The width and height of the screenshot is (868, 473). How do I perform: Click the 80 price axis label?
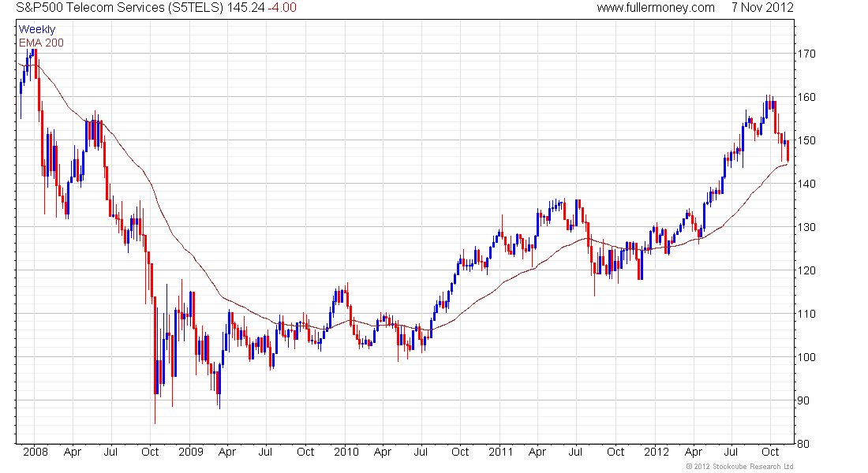pos(803,444)
